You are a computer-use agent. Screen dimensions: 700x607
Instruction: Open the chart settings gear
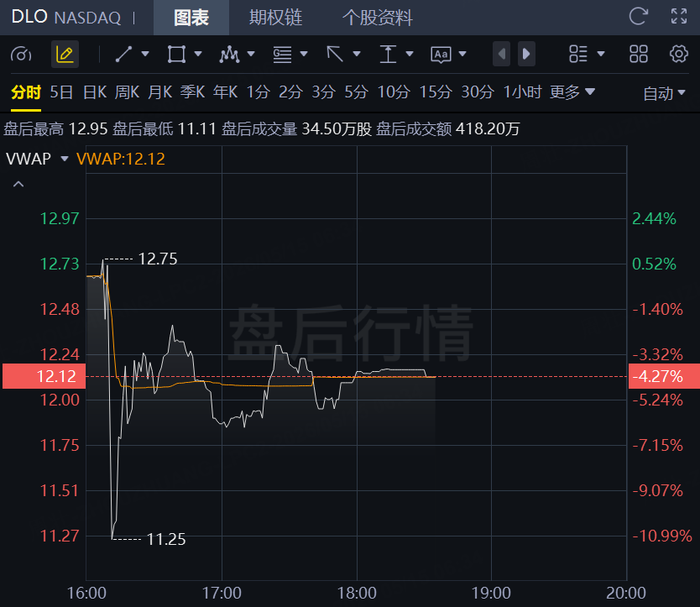pos(678,54)
